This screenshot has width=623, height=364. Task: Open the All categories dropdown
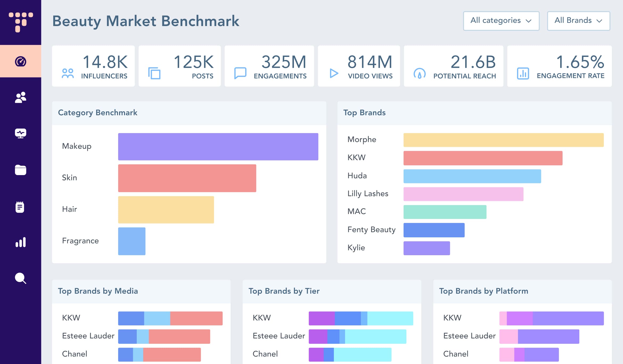pos(501,21)
